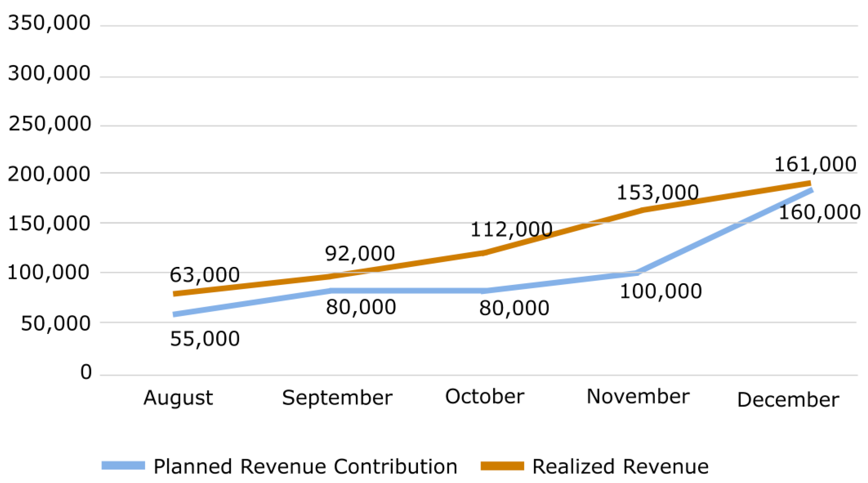
Task: Select the 92,000 data label
Action: 360,253
